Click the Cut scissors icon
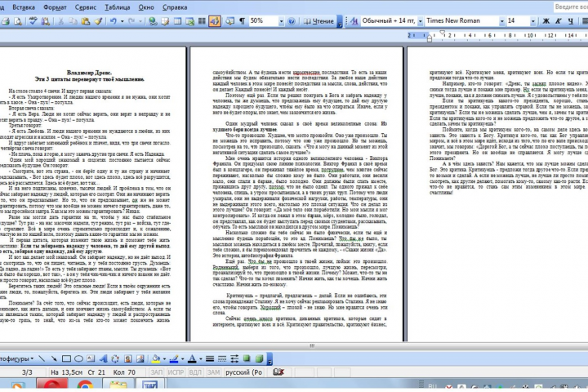588x392 pixels. [x=60, y=21]
